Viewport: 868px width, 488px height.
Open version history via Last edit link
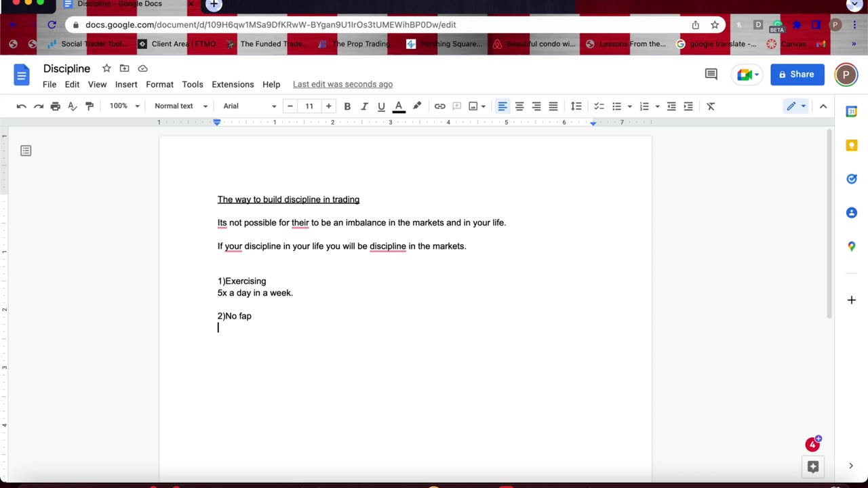pos(342,85)
